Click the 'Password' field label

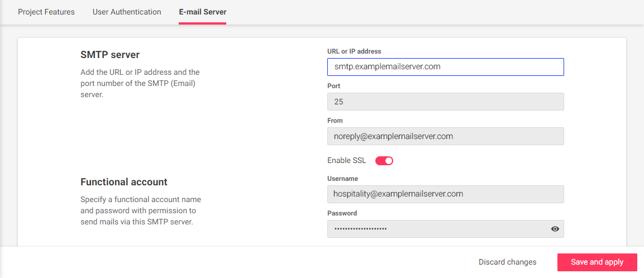pyautogui.click(x=342, y=213)
